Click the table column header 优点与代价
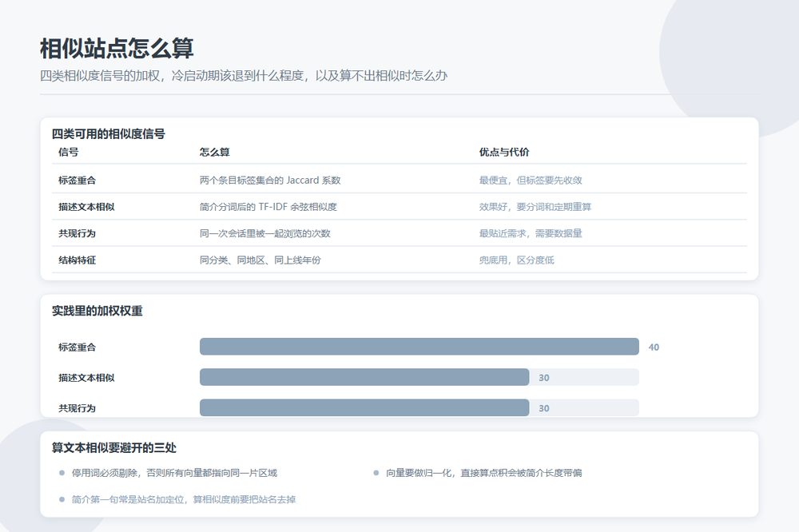The width and height of the screenshot is (799, 532). pos(504,152)
